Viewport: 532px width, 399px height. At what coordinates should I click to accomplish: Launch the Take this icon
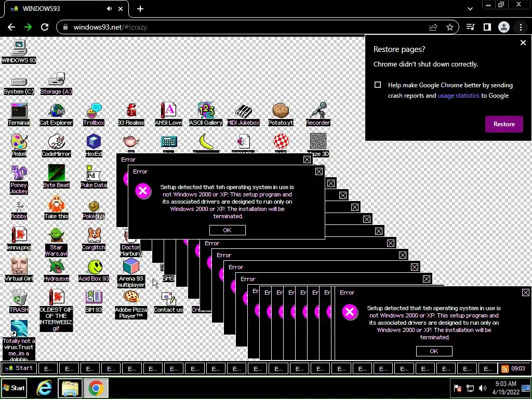coord(56,208)
